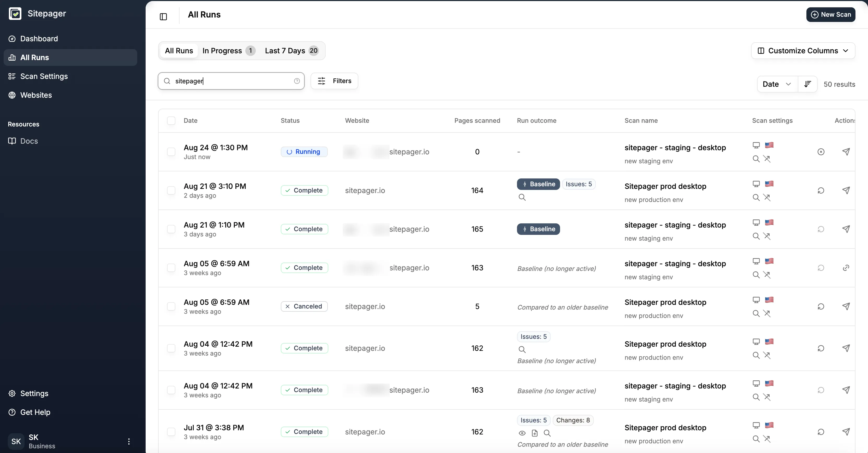Share the Aug 21 3:10 PM run
Image resolution: width=868 pixels, height=453 pixels.
click(846, 190)
